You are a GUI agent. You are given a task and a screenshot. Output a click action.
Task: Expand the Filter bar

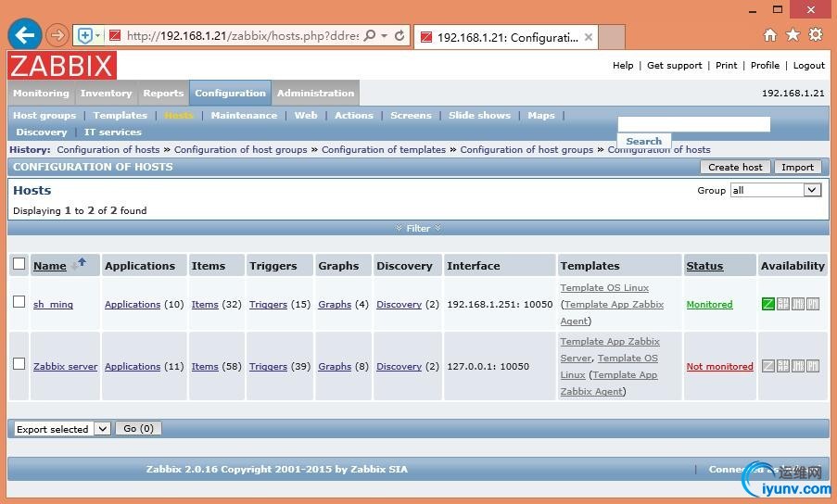point(419,228)
